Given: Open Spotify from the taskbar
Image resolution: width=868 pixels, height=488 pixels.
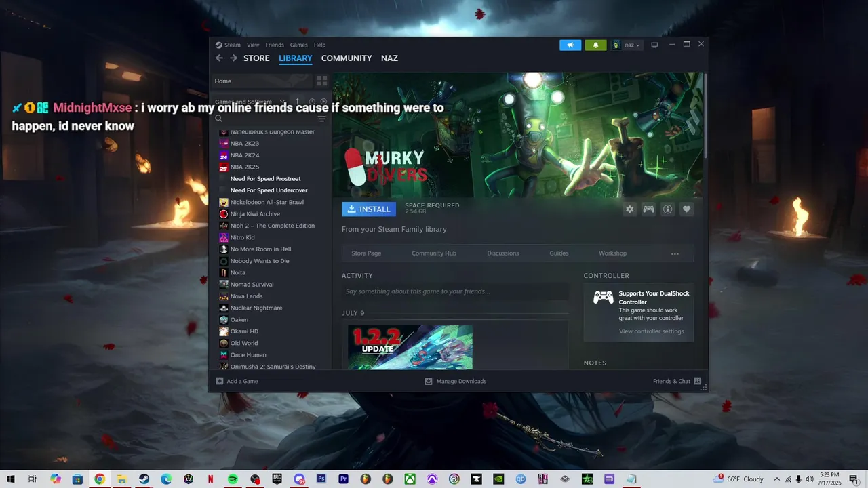Looking at the screenshot, I should tap(233, 479).
